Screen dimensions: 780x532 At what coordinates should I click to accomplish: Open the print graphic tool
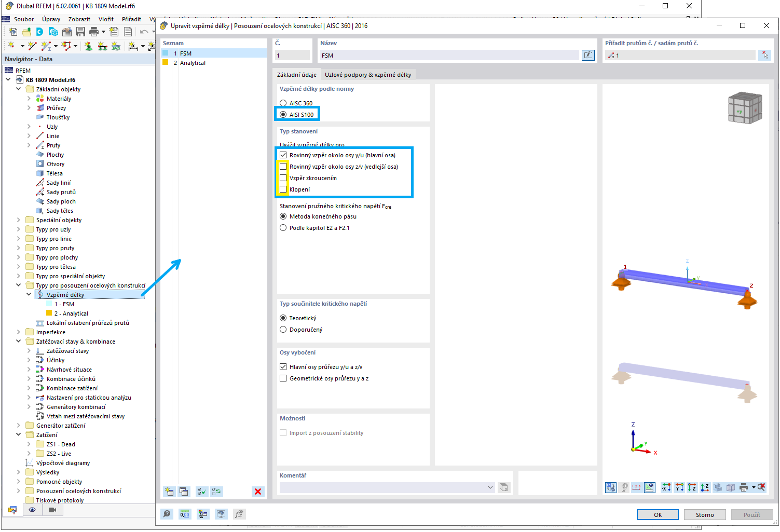pos(744,487)
